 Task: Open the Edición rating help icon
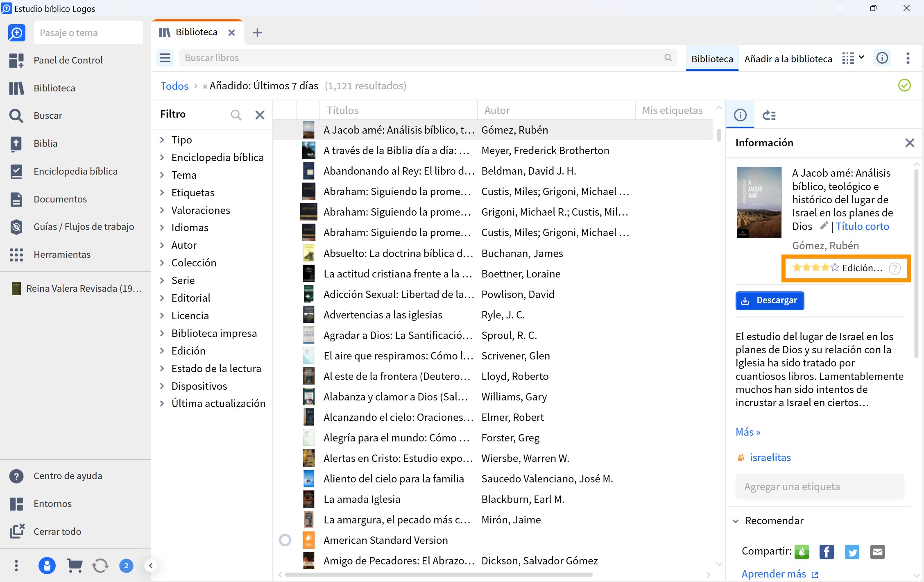coord(895,268)
